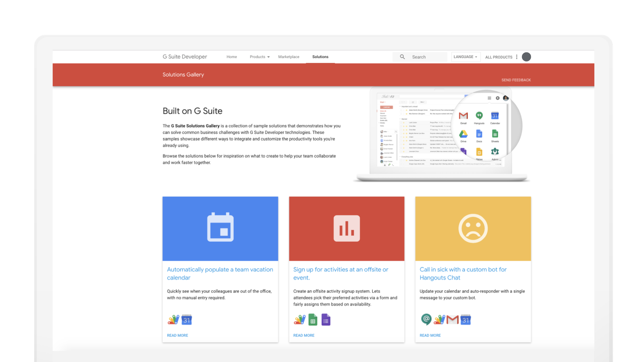Click Calendar icon on vacation calendar card

tap(186, 320)
